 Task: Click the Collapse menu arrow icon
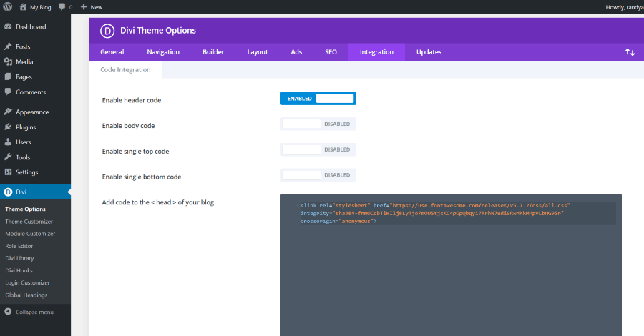point(8,312)
